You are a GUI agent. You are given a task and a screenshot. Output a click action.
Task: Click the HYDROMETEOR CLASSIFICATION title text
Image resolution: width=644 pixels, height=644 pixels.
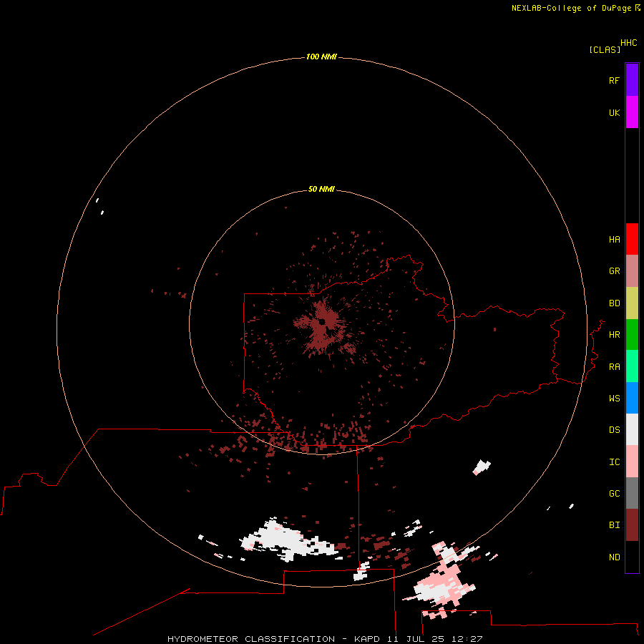251,639
